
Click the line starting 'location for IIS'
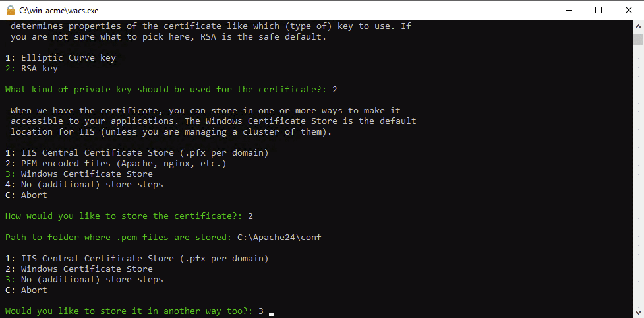[171, 132]
